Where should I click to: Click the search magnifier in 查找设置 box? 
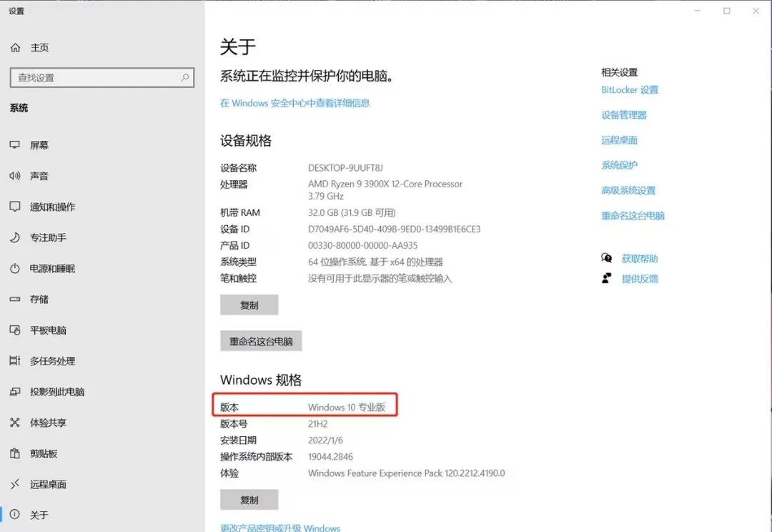184,77
